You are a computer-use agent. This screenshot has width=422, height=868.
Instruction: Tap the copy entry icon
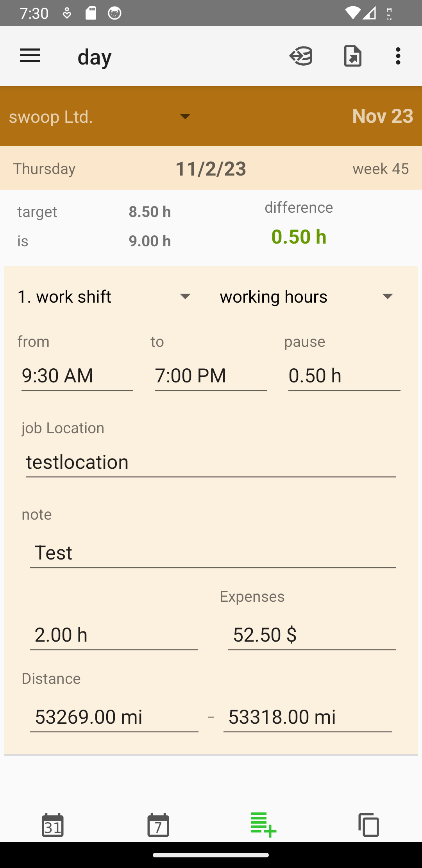point(368,825)
